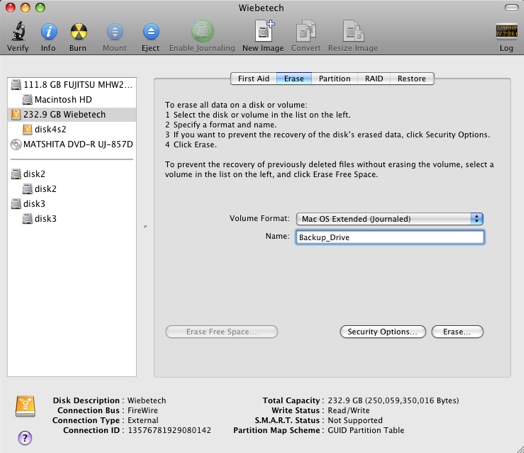Click the purple help question mark
This screenshot has width=524, height=453.
(25, 437)
